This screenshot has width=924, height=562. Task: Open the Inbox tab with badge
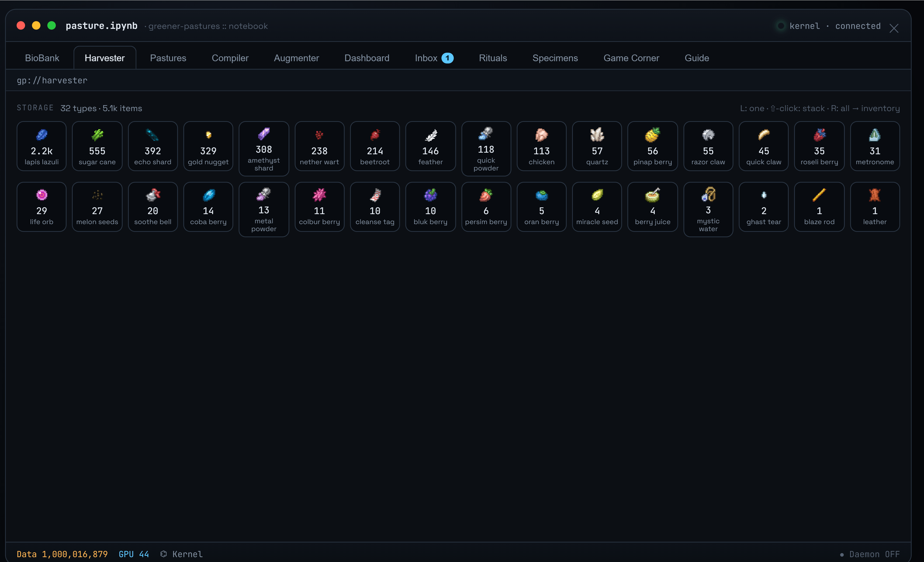point(434,58)
